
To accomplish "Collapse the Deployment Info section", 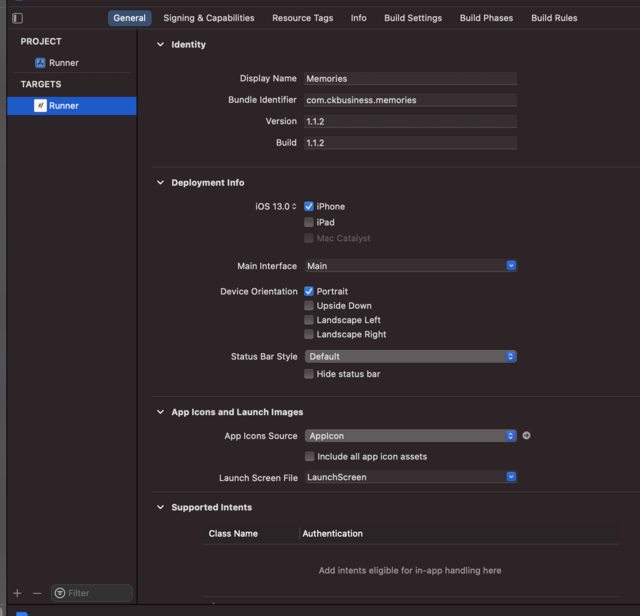I will [160, 182].
